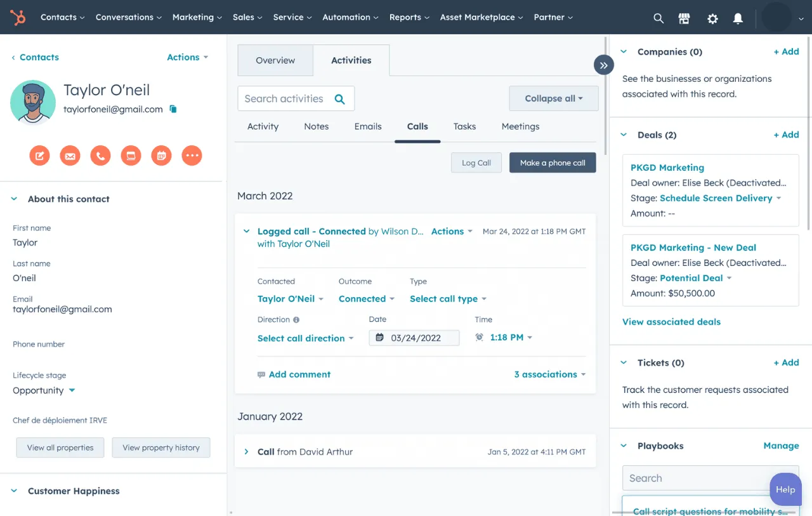Click the Direction info icon

tap(296, 320)
